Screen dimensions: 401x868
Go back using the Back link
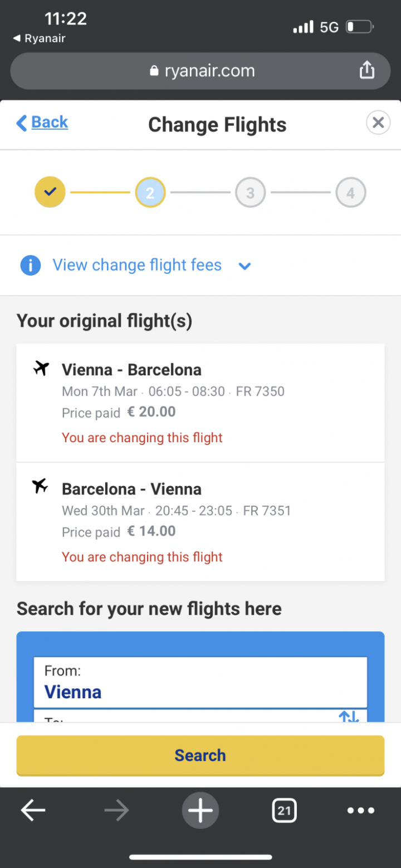click(x=42, y=122)
